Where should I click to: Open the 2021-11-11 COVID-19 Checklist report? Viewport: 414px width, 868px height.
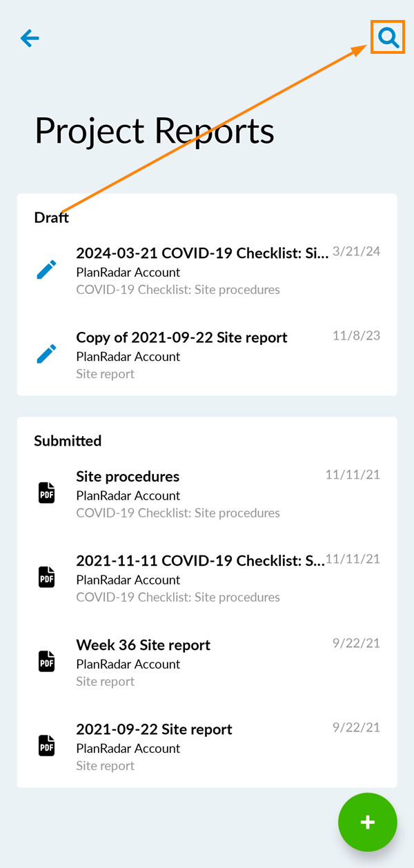click(200, 561)
